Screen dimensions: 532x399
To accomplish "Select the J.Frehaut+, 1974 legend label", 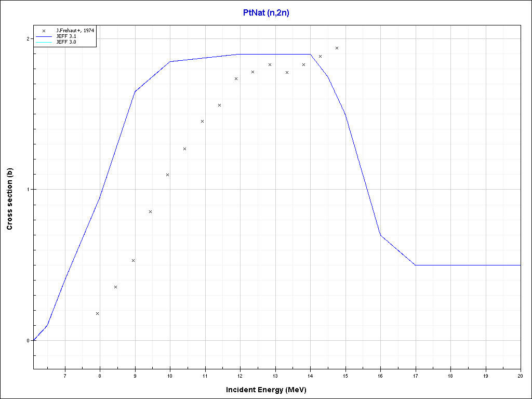I will point(75,31).
